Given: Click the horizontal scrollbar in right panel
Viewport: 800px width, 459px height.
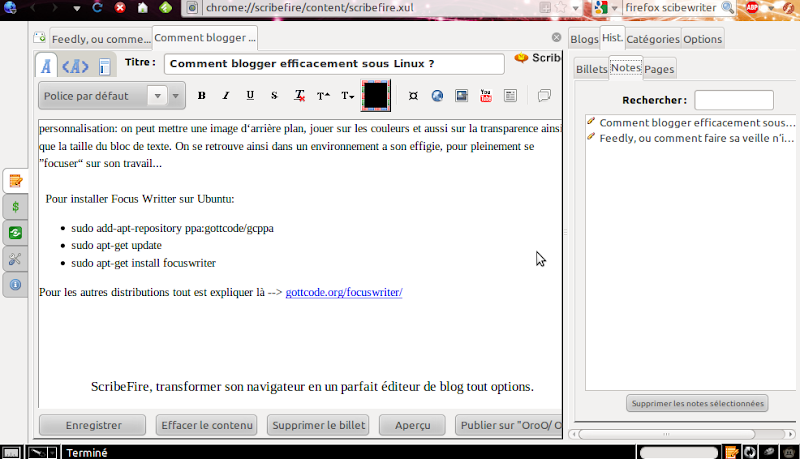Looking at the screenshot, I should point(666,434).
